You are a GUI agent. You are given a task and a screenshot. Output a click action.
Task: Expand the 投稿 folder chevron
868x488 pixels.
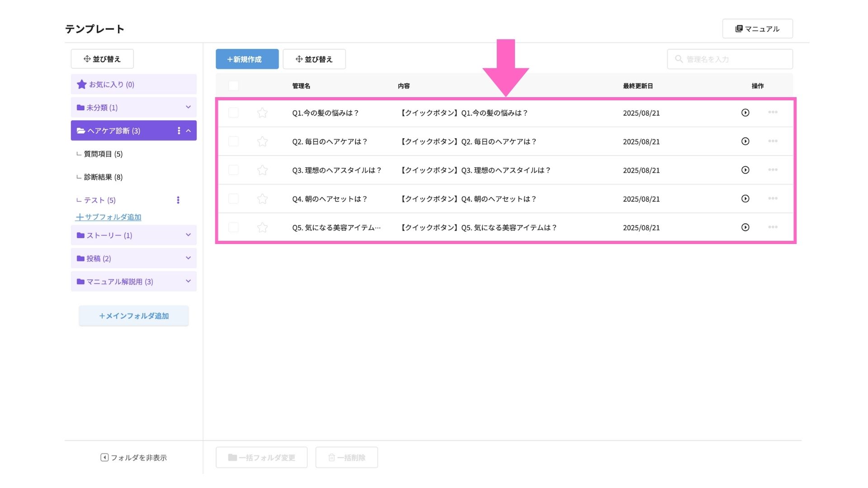pos(189,258)
